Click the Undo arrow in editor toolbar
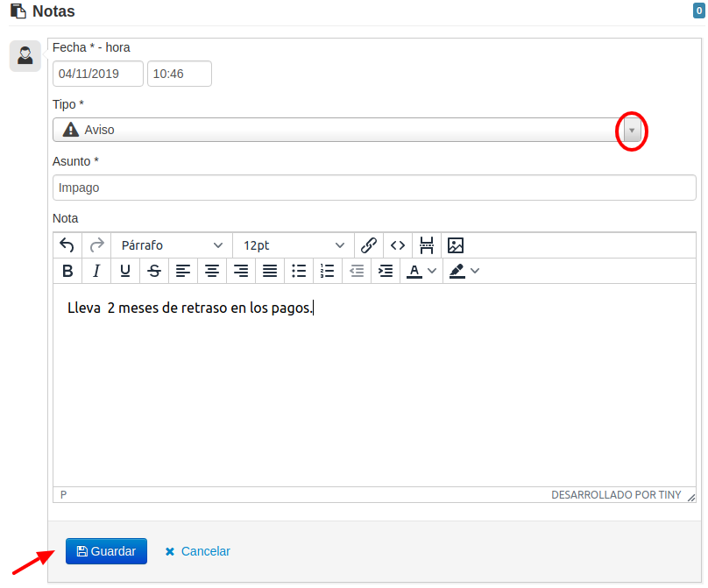Screen dimensions: 708x588 [x=67, y=245]
